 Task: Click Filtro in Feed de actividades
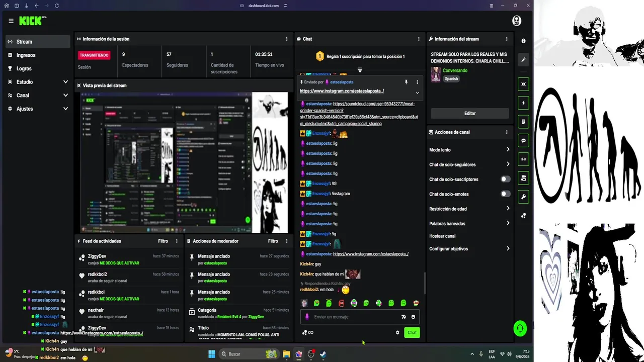(x=163, y=241)
